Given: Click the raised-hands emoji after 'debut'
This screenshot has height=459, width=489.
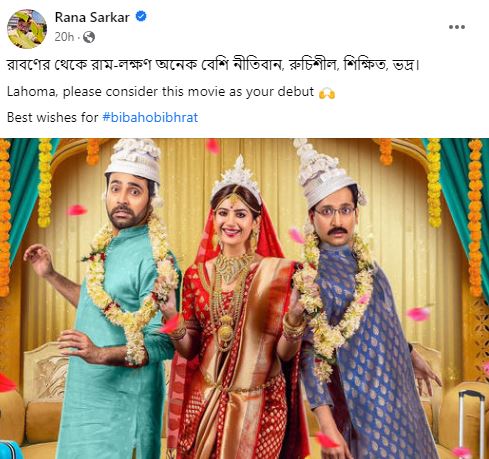Looking at the screenshot, I should click(327, 93).
